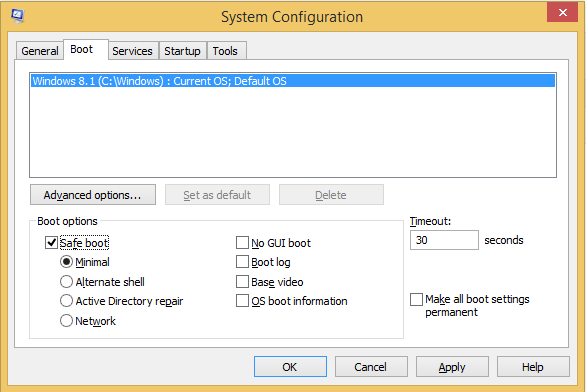Go to the Startup tab

pos(182,51)
